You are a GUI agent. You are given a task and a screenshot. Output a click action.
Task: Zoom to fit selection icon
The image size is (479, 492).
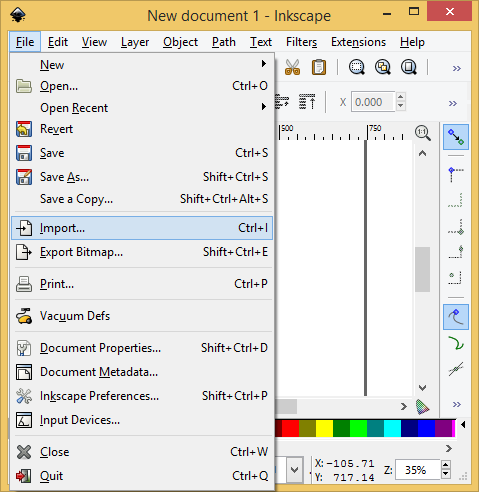(357, 67)
